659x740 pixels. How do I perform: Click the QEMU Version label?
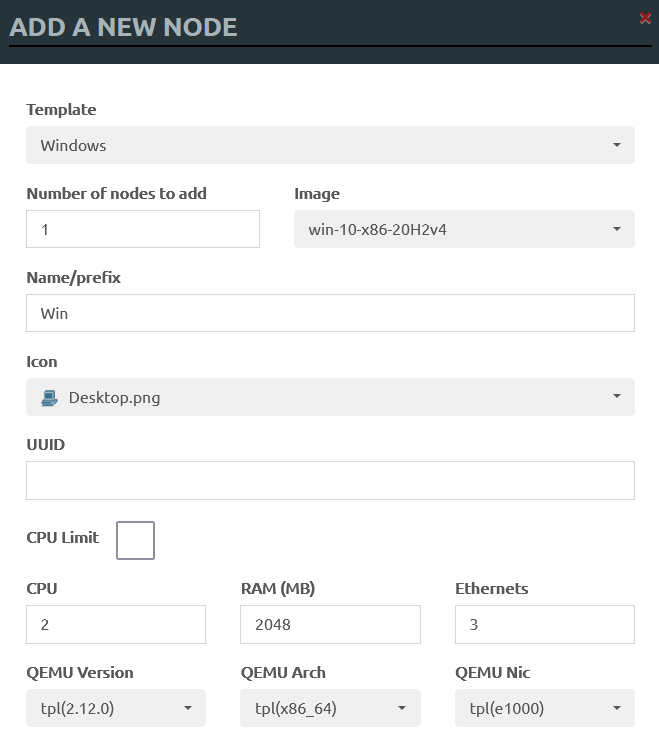80,673
